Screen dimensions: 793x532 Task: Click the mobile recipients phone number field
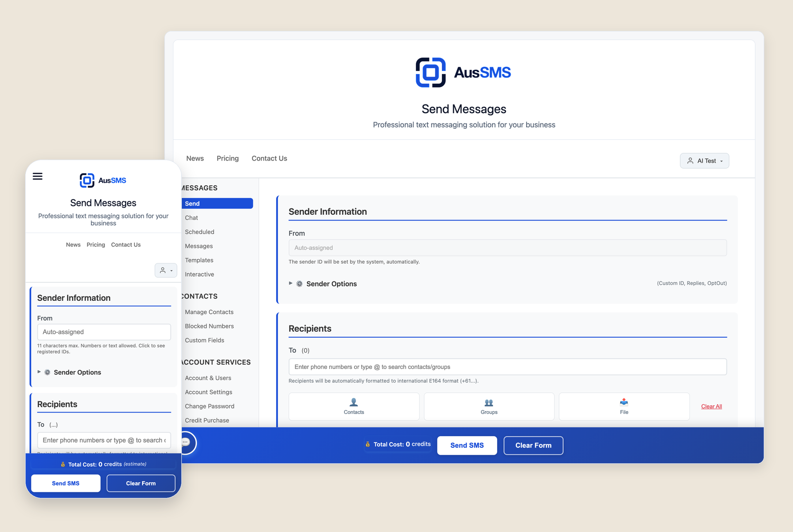point(104,440)
